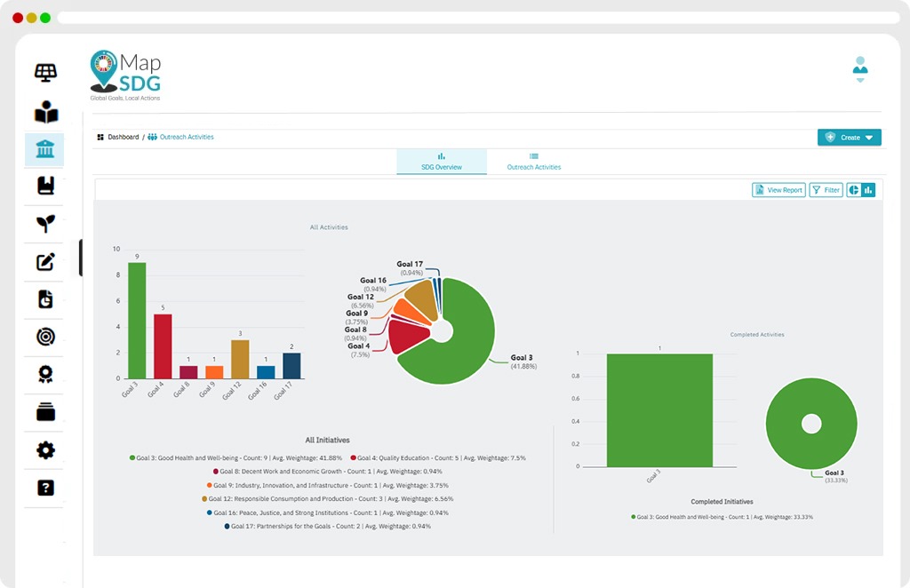Viewport: 910px width, 588px height.
Task: Switch to SDG Overview tab
Action: coord(442,161)
